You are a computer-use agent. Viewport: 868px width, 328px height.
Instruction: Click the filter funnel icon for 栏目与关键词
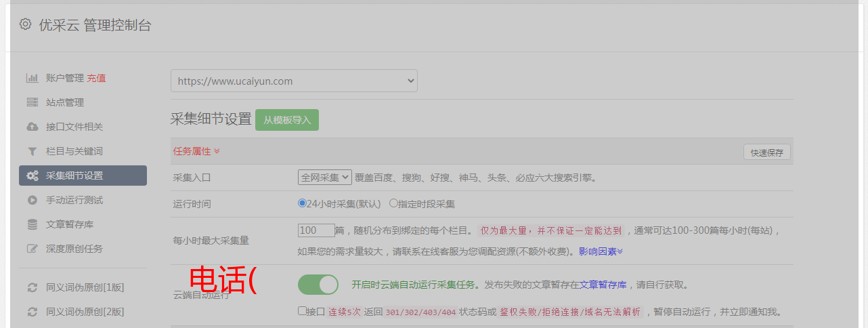click(x=32, y=151)
